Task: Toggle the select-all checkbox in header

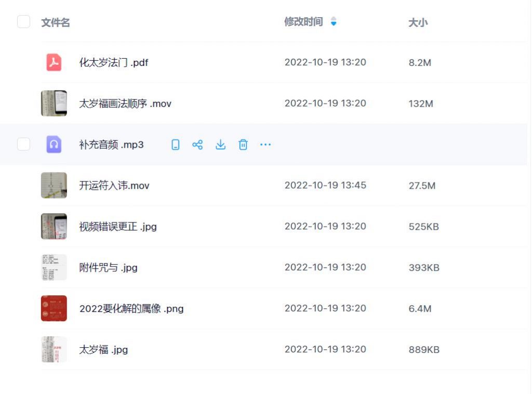Action: click(x=24, y=22)
